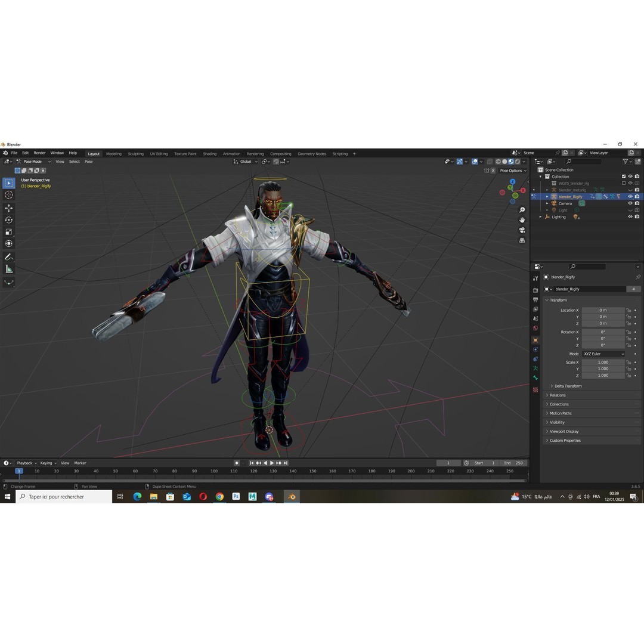The width and height of the screenshot is (644, 644).
Task: Select the Transform tool
Action: [x=8, y=244]
